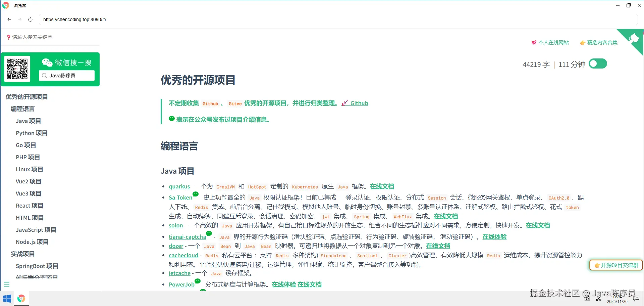Screen dimensions: 644x306
Task: Open 在线文档 link for quarkus
Action: pyautogui.click(x=382, y=186)
